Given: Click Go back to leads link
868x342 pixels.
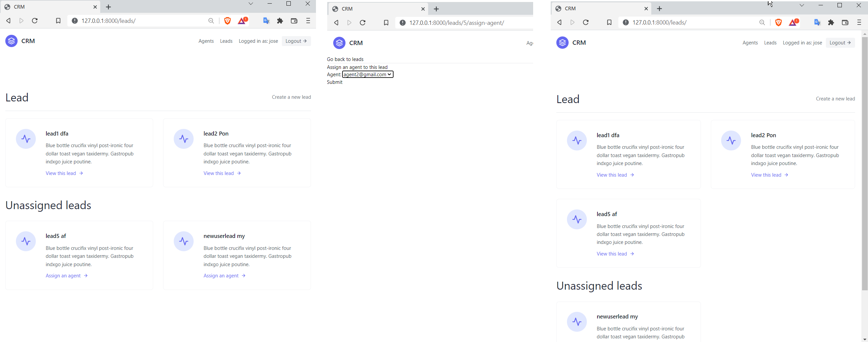Looking at the screenshot, I should click(345, 59).
